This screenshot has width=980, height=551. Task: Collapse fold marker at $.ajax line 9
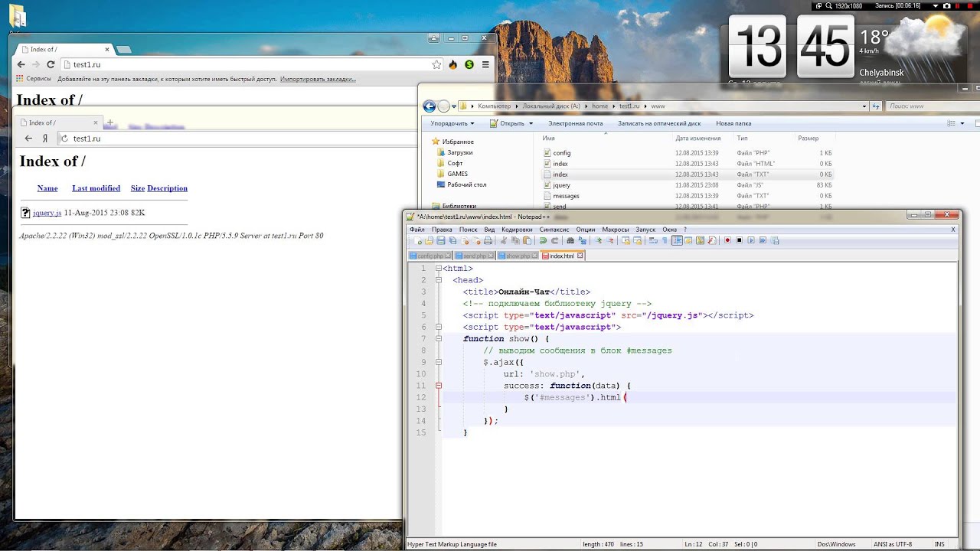(438, 362)
